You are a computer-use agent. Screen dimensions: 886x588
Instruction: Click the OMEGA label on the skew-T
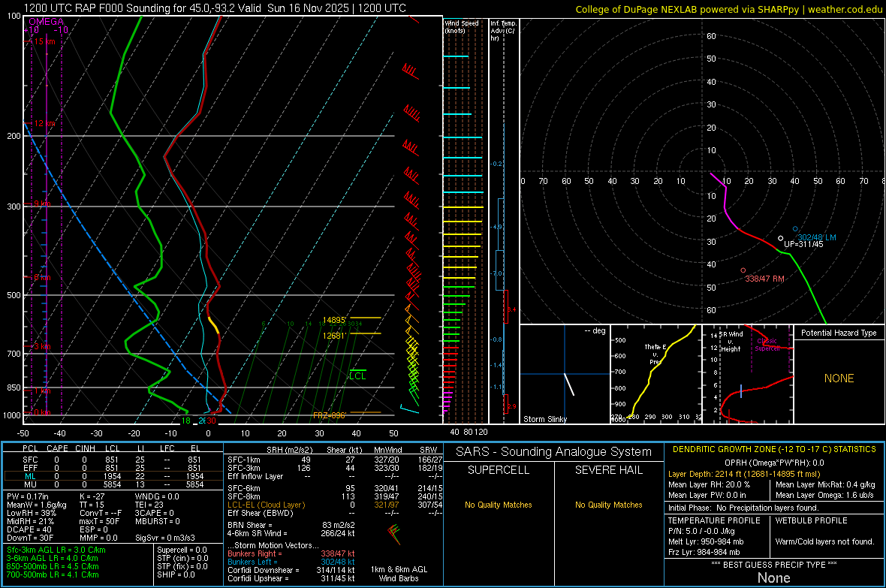click(47, 22)
